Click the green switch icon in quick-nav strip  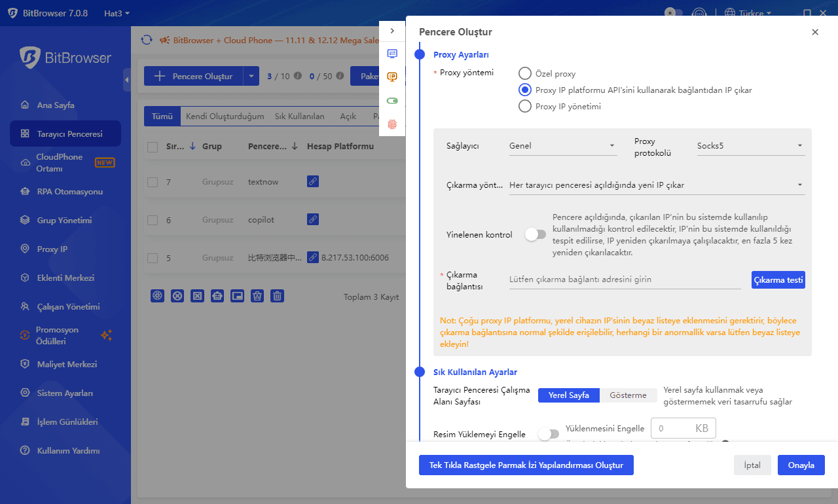click(x=392, y=101)
